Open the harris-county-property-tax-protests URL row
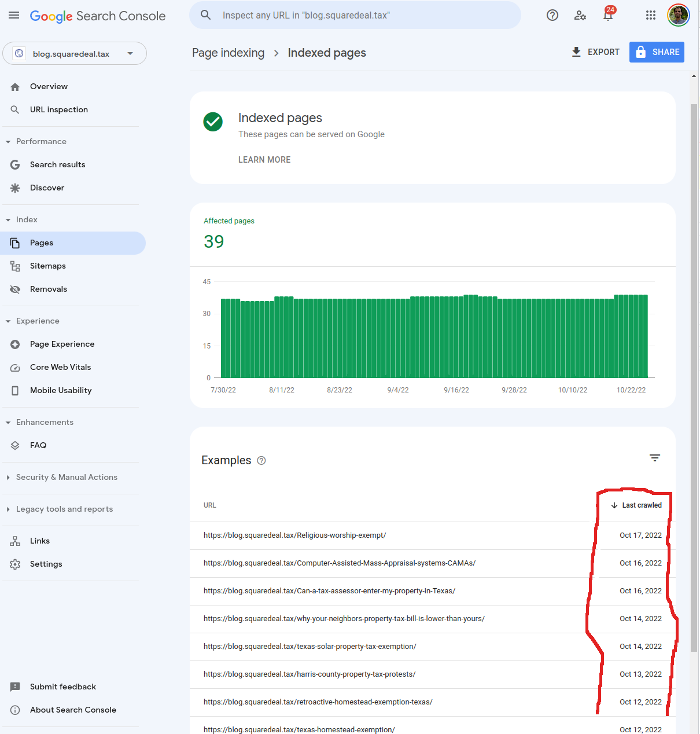 click(433, 674)
